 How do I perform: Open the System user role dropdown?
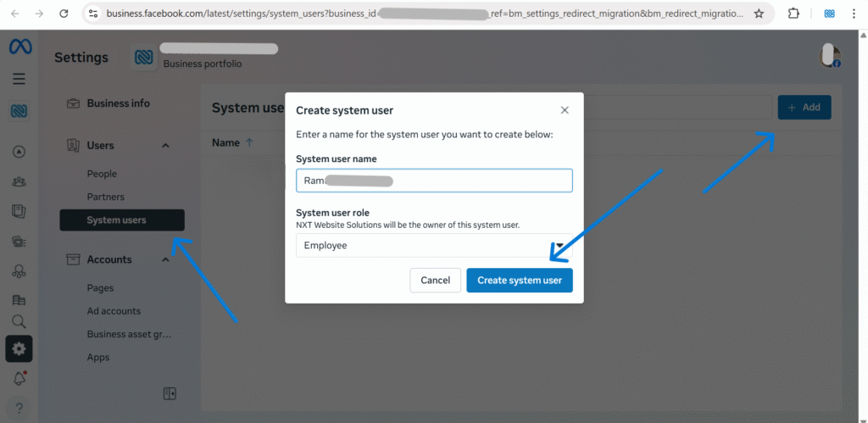434,246
